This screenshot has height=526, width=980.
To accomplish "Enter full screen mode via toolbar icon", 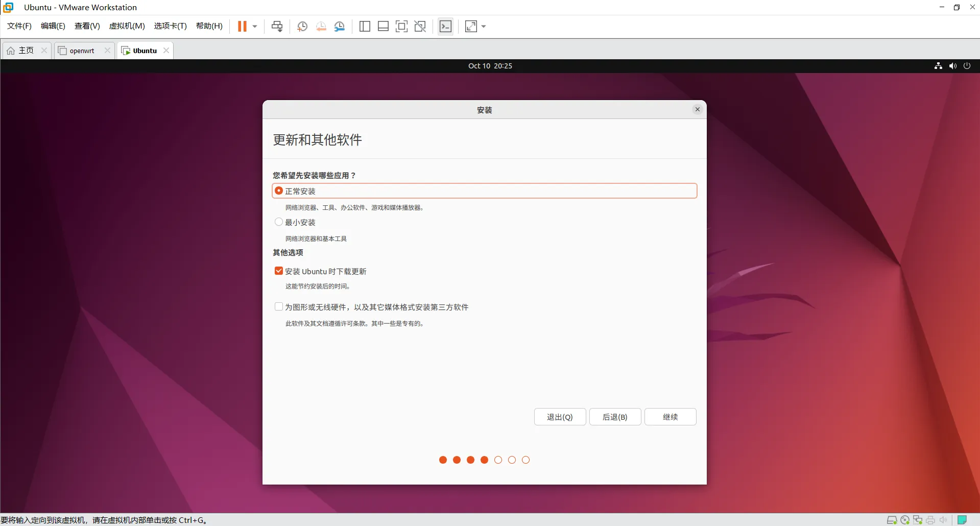I will coord(402,26).
